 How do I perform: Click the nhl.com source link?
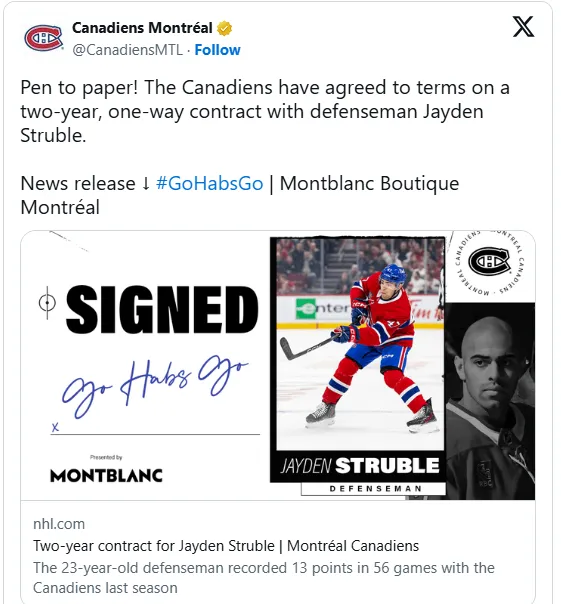tap(59, 524)
